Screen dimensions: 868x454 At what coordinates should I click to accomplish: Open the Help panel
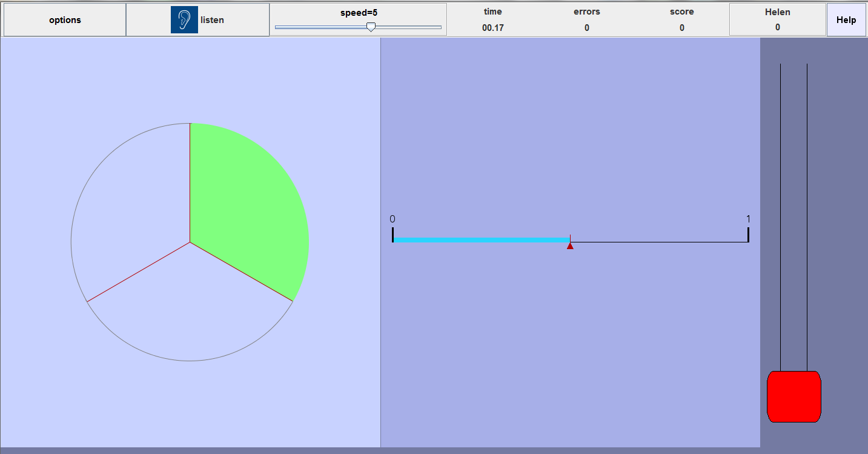tap(846, 20)
